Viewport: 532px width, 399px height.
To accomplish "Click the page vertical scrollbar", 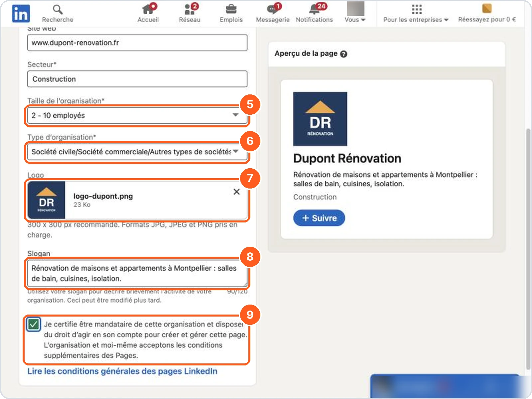I will point(528,249).
